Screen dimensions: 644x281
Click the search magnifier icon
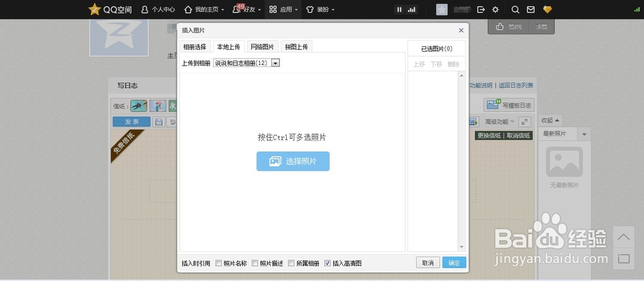(x=515, y=10)
